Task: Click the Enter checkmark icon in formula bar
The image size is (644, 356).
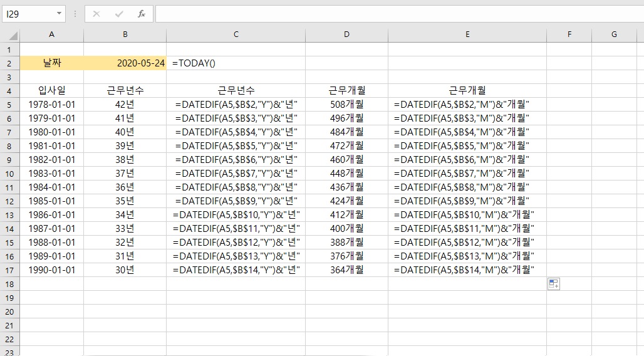Action: [119, 14]
